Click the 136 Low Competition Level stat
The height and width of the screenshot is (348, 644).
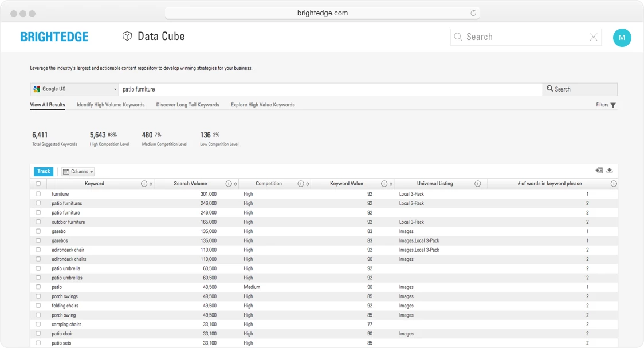pos(219,139)
